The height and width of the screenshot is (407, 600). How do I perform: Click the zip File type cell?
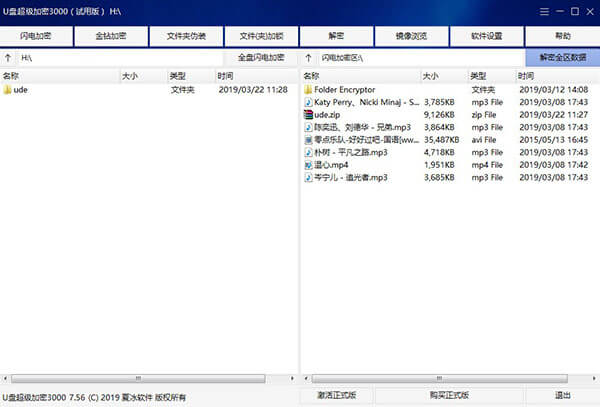pyautogui.click(x=484, y=115)
